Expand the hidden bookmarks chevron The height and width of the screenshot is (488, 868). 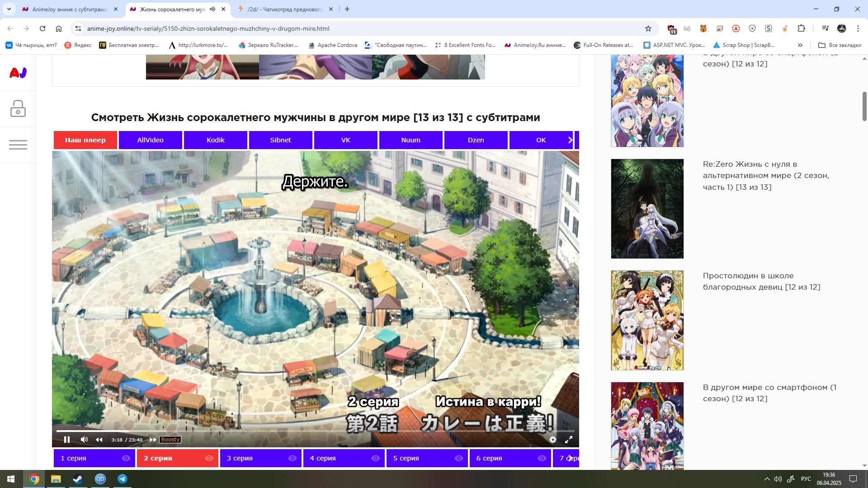(800, 45)
